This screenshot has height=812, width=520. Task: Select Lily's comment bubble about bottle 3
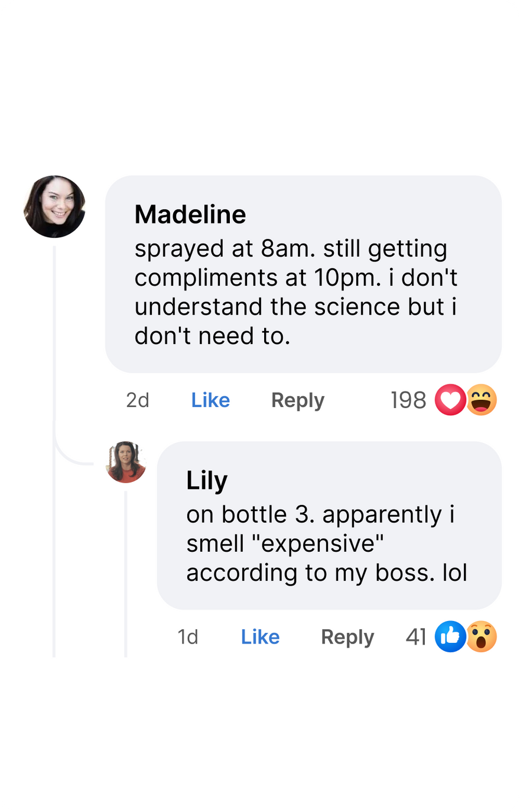tap(329, 526)
